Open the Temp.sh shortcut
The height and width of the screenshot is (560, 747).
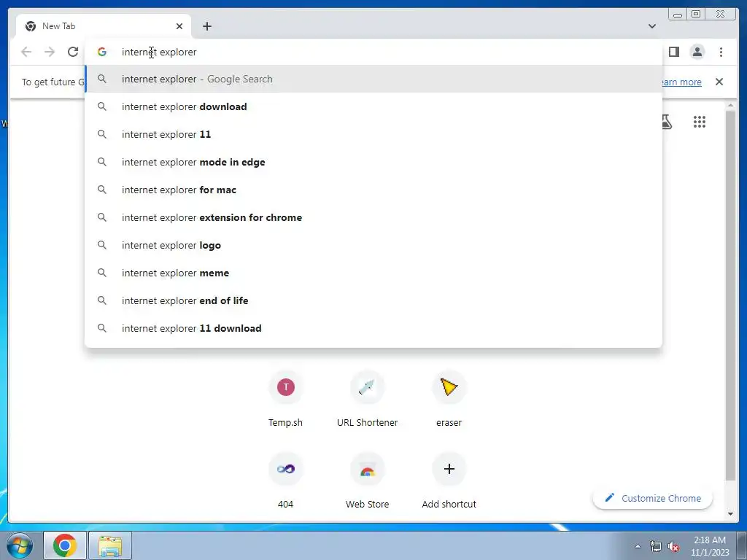285,399
